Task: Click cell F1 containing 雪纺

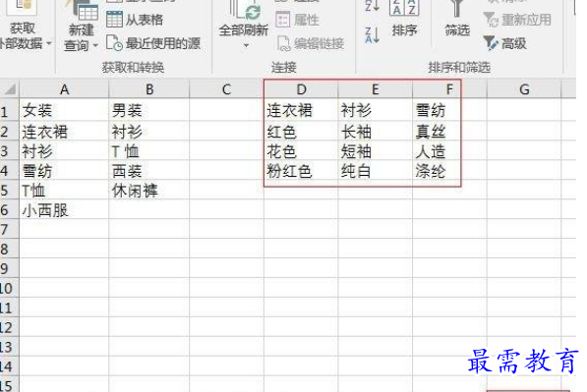Action: [449, 110]
